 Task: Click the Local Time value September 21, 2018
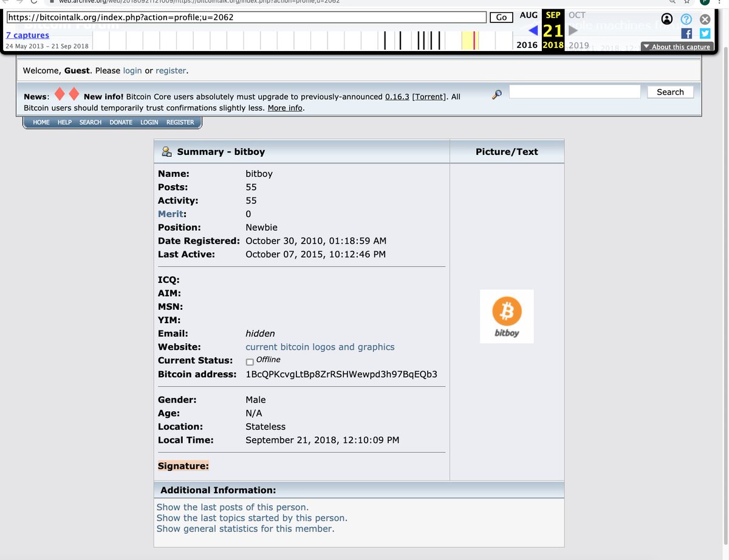click(x=323, y=440)
